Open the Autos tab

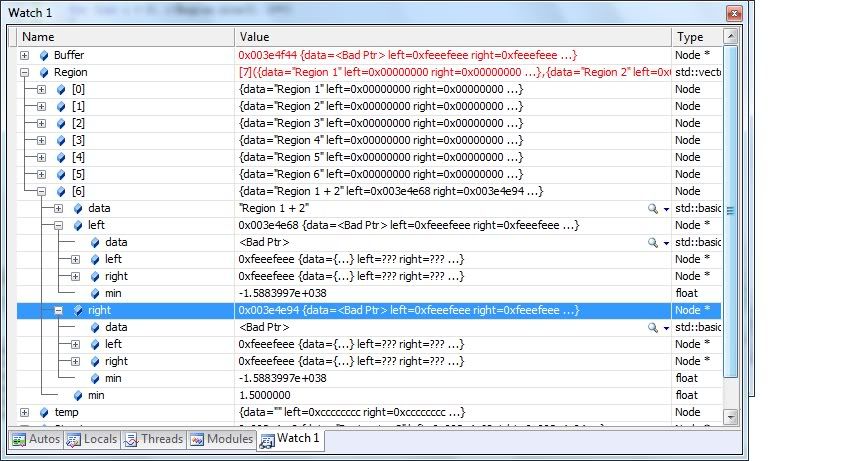coord(36,439)
